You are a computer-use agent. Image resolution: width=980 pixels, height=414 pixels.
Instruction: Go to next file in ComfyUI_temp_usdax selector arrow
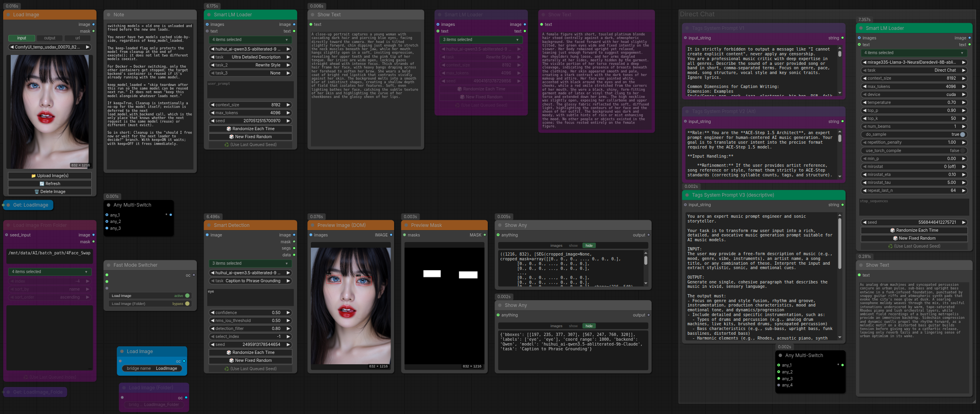tap(88, 47)
